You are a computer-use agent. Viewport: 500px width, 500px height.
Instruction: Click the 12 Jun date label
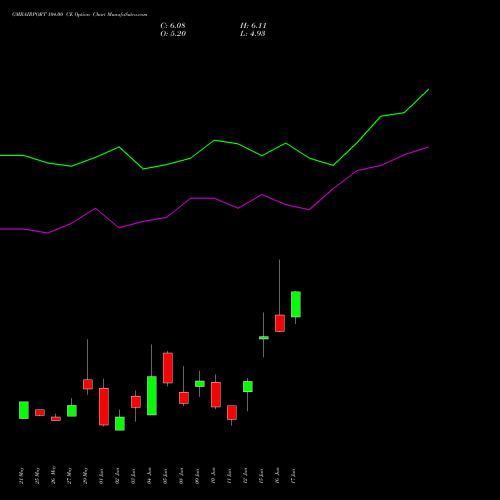point(246,476)
